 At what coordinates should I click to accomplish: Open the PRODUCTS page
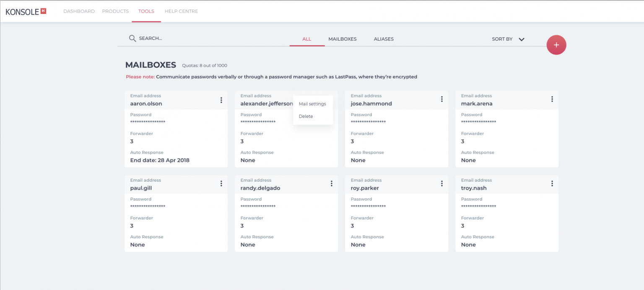tap(115, 11)
